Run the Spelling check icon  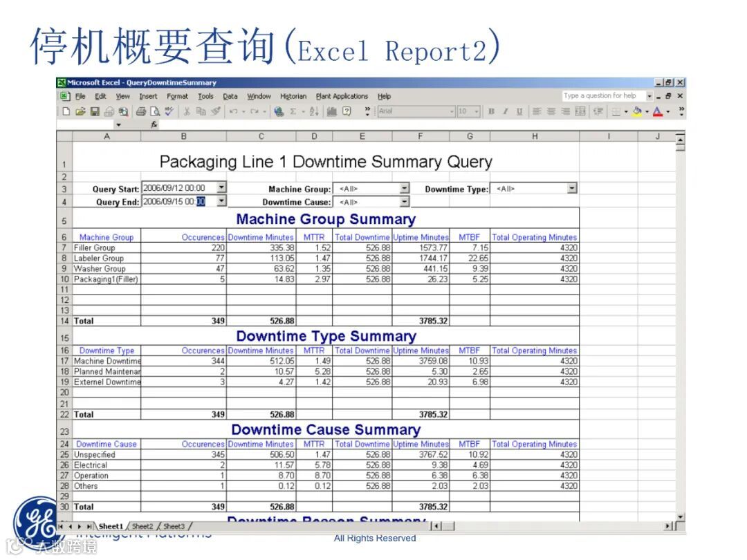click(169, 111)
